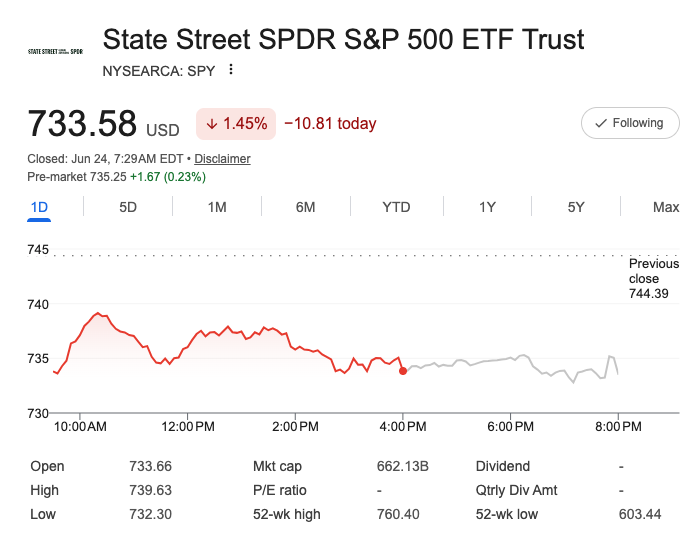Click the down arrow in 1.45% badge
Viewport: 693px width, 538px height.
(x=212, y=124)
